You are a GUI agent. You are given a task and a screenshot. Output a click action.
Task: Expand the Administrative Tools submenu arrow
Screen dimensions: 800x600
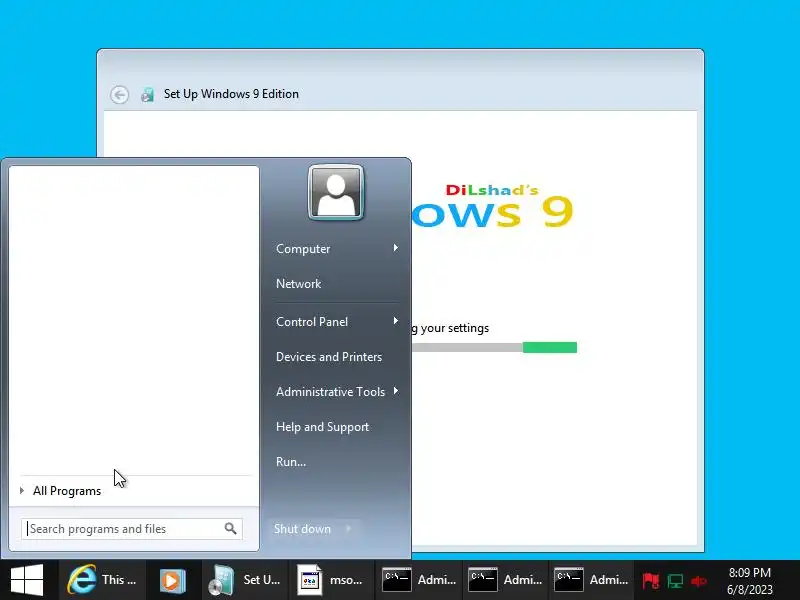click(395, 391)
